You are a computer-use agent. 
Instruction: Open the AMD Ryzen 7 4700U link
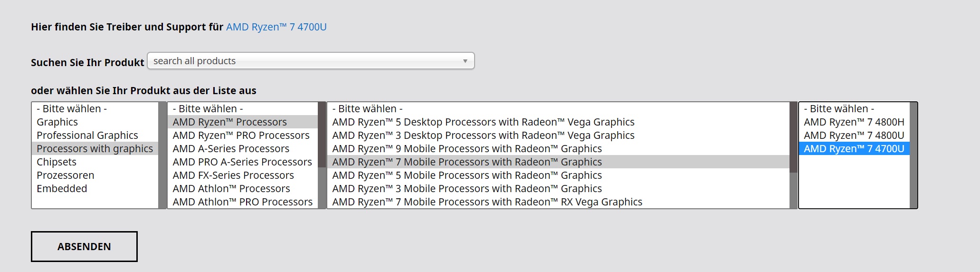[x=276, y=27]
